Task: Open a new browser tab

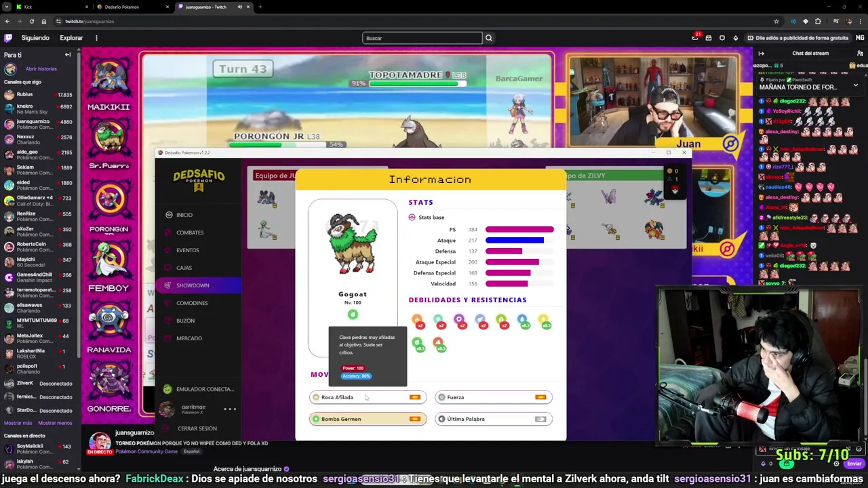Action: pos(260,7)
